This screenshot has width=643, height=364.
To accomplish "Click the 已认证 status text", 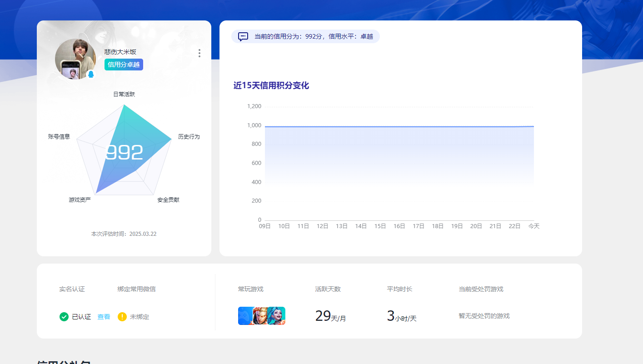I will tap(81, 317).
